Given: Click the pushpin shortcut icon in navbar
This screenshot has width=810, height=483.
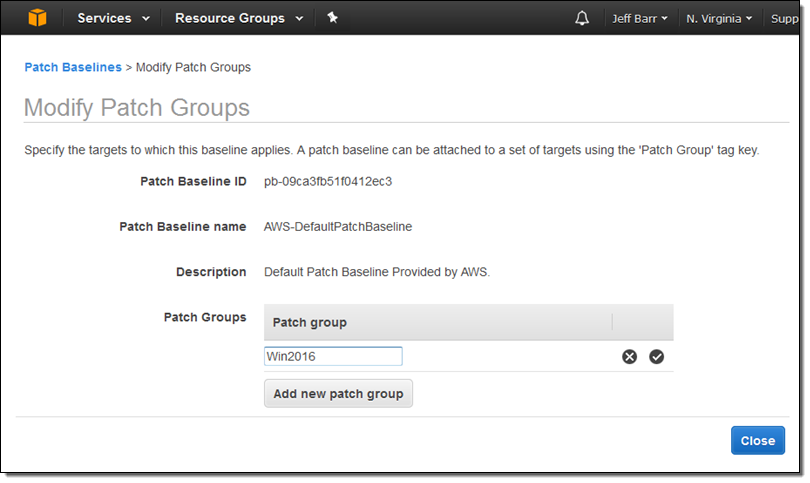Looking at the screenshot, I should click(332, 18).
